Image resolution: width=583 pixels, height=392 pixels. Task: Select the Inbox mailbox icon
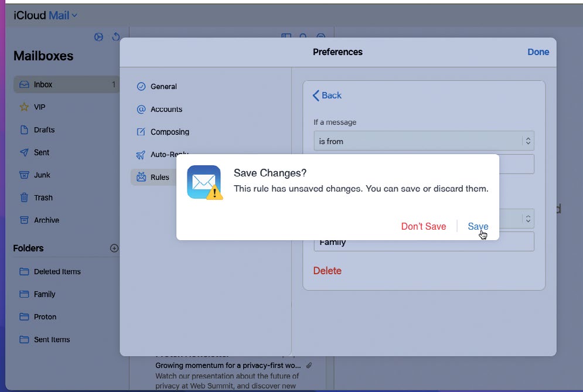[x=24, y=84]
